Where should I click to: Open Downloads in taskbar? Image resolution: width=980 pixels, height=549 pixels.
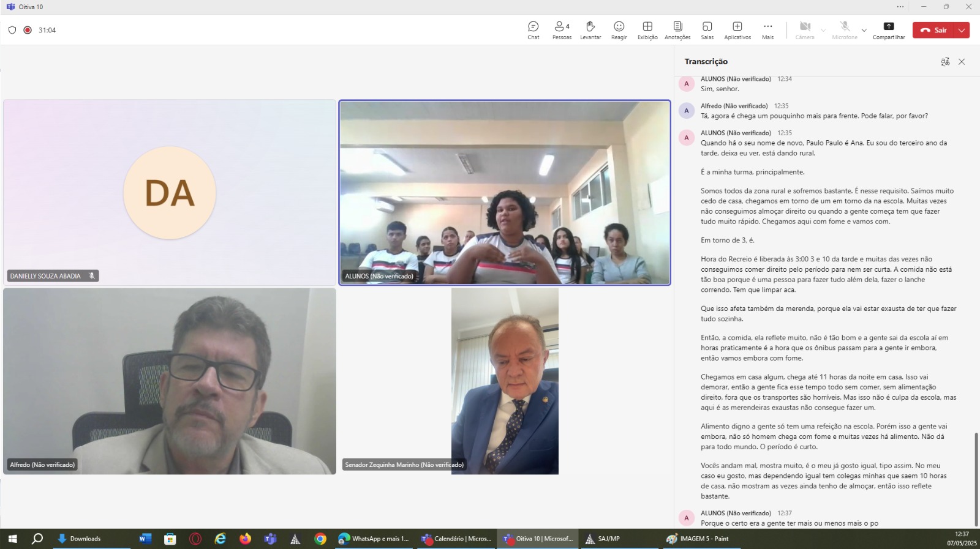point(91,539)
